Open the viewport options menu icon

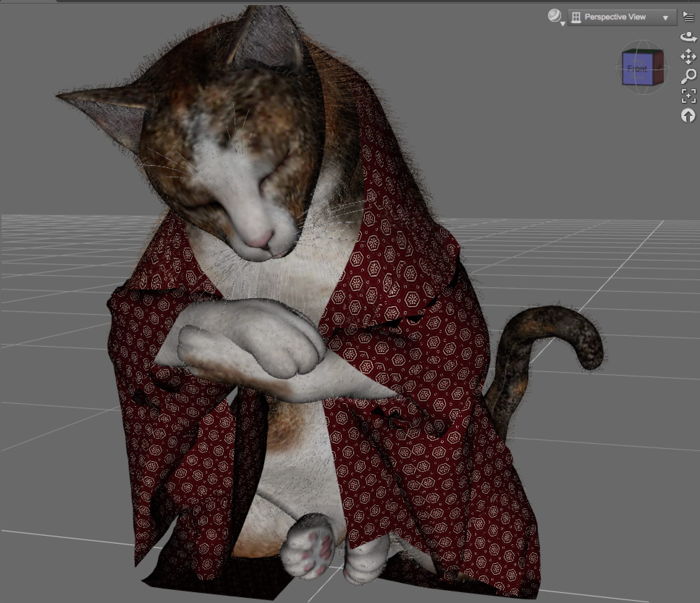click(688, 16)
